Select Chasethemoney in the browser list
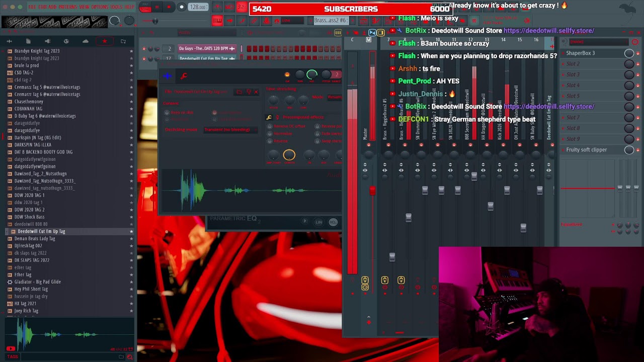Viewport: 644px width, 362px height. coord(29,102)
